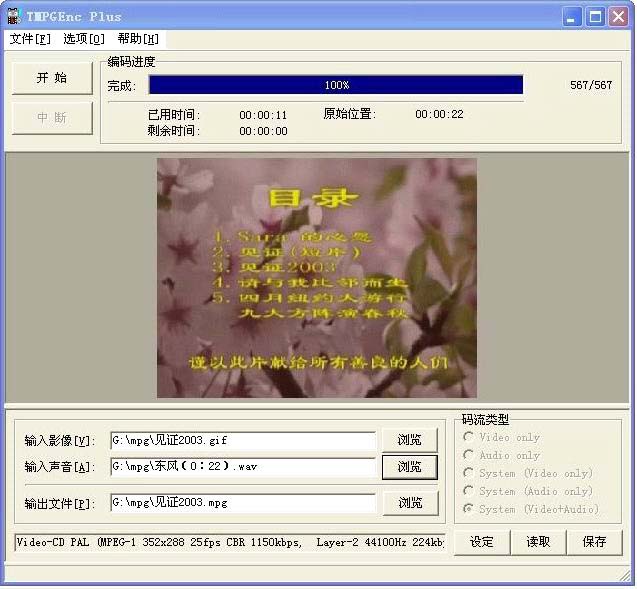This screenshot has height=589, width=637.
Task: Click the 输入声音 audio source path field
Action: click(x=243, y=466)
